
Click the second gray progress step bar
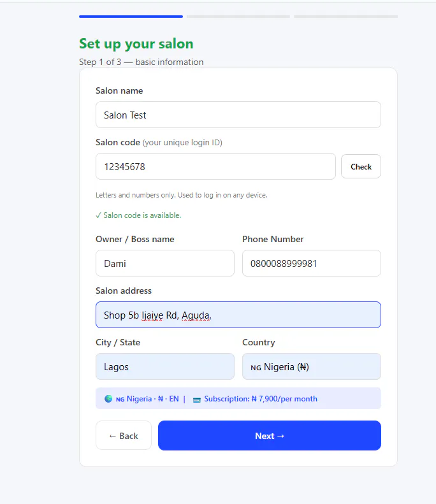[238, 17]
